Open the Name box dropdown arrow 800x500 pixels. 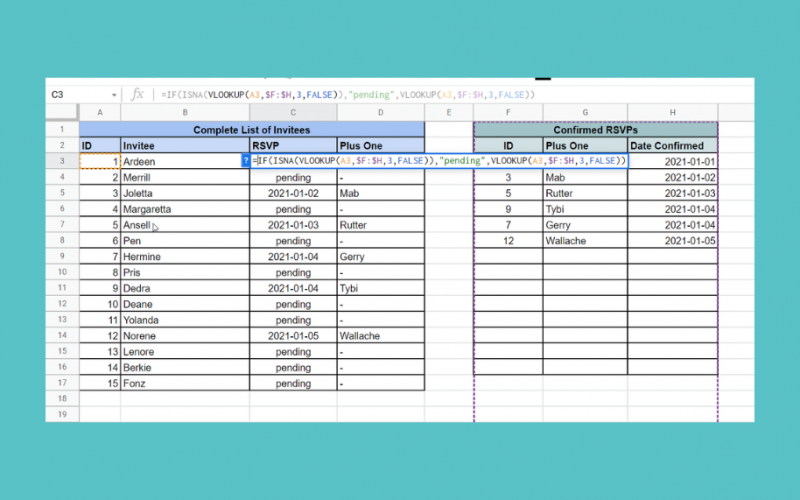[x=113, y=94]
